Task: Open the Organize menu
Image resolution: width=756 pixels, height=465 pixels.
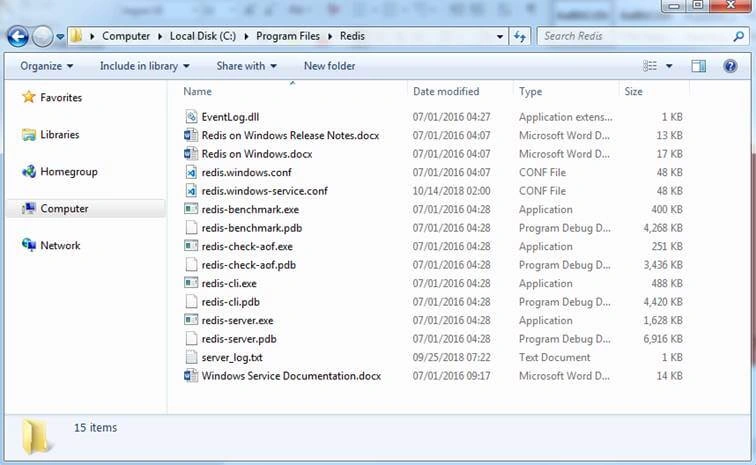Action: coord(46,66)
